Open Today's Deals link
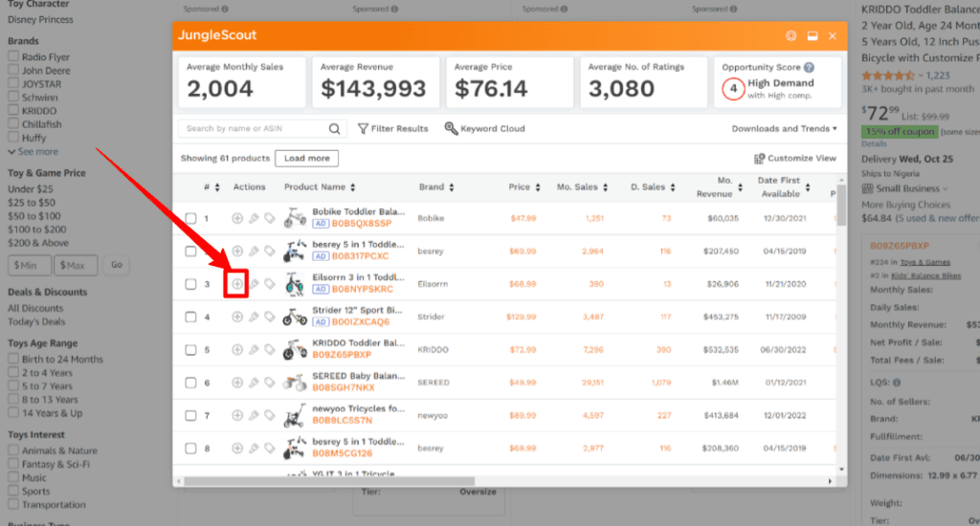The height and width of the screenshot is (526, 980). tap(36, 321)
